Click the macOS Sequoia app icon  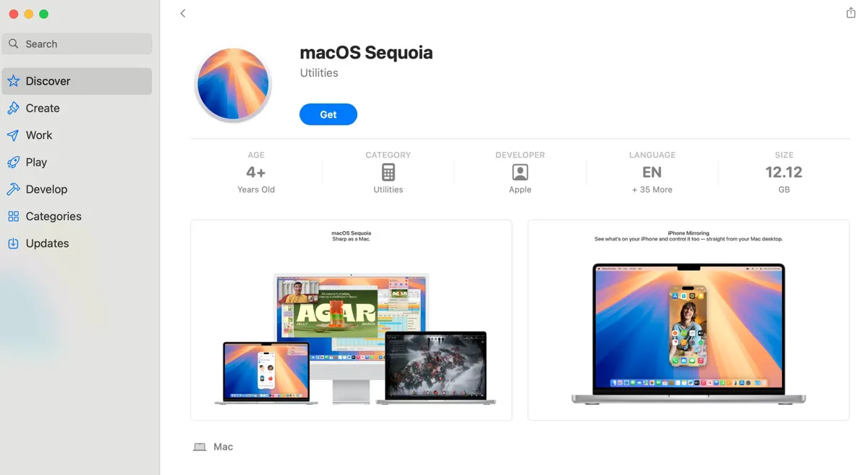[x=233, y=85]
